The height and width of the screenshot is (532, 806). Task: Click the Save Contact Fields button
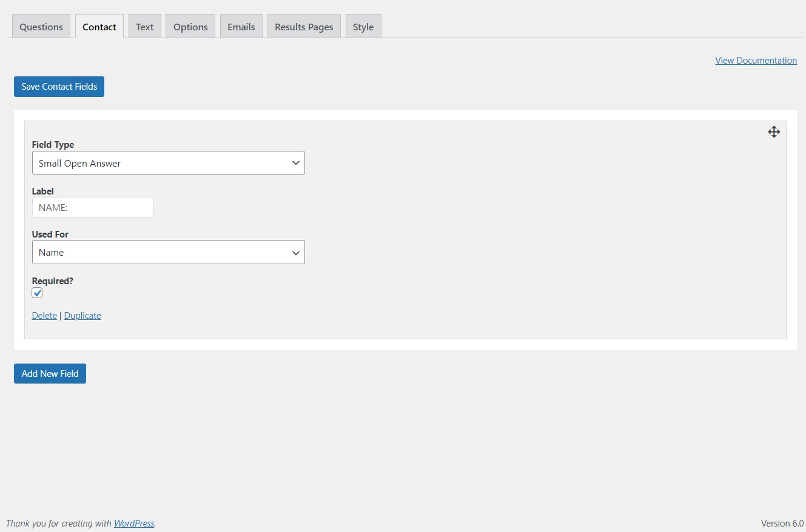(x=59, y=87)
